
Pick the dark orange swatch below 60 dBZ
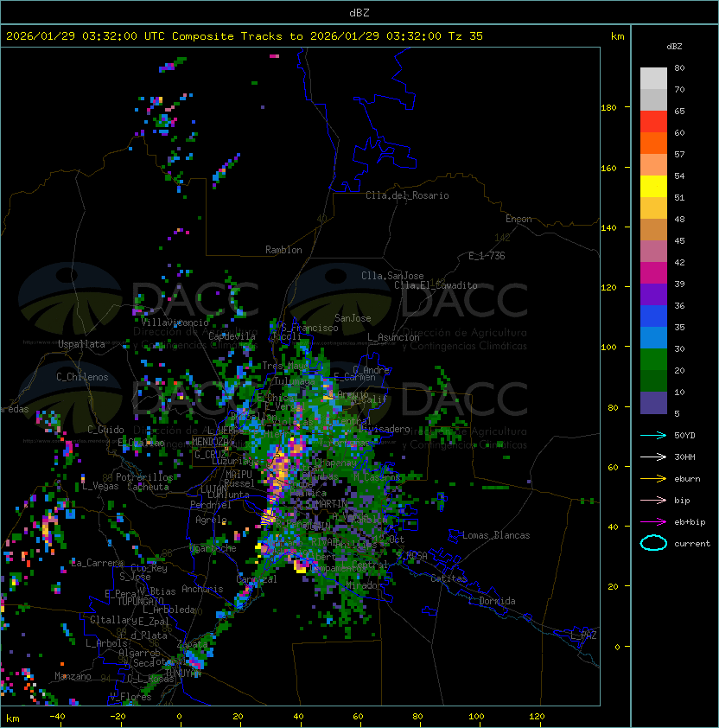(x=653, y=144)
